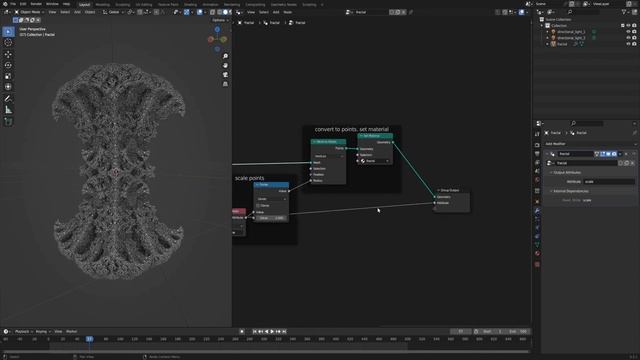This screenshot has height=360, width=640.
Task: Toggle viewport overlays button
Action: (200, 12)
